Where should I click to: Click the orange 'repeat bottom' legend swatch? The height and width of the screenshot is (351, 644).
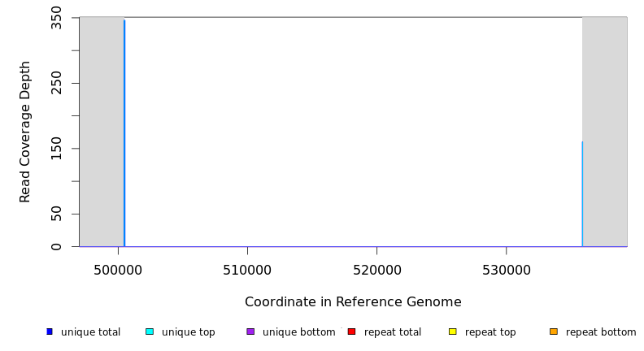click(x=554, y=331)
